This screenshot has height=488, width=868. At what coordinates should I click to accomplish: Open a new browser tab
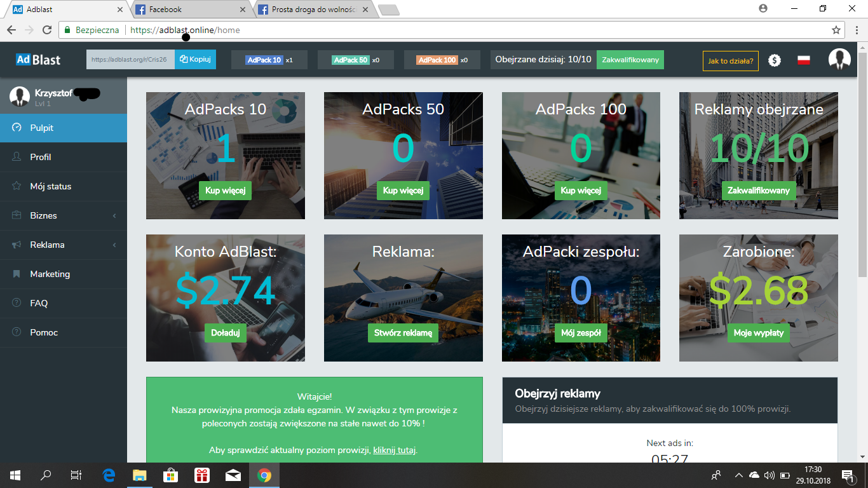388,10
